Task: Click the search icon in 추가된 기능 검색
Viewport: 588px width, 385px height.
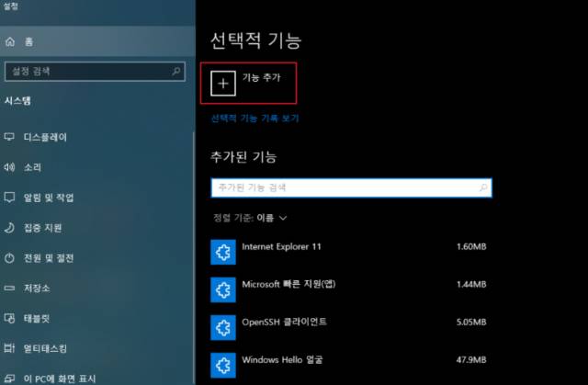Action: pos(483,187)
